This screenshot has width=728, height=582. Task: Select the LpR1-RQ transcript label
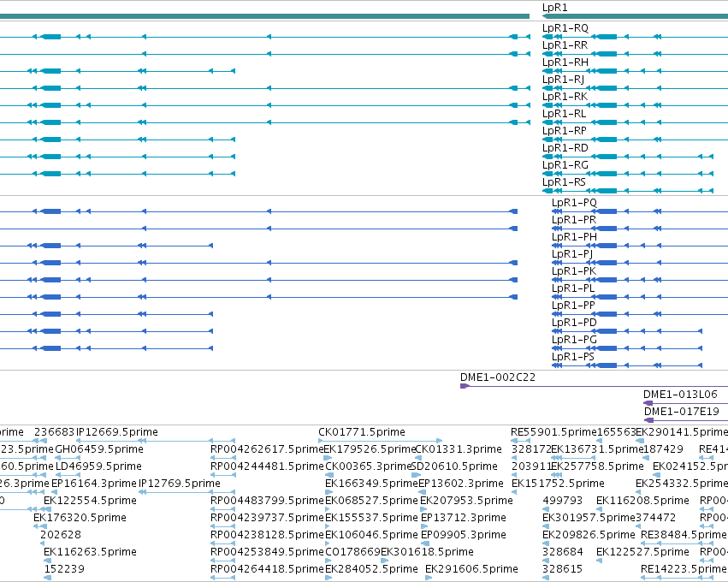pyautogui.click(x=565, y=28)
